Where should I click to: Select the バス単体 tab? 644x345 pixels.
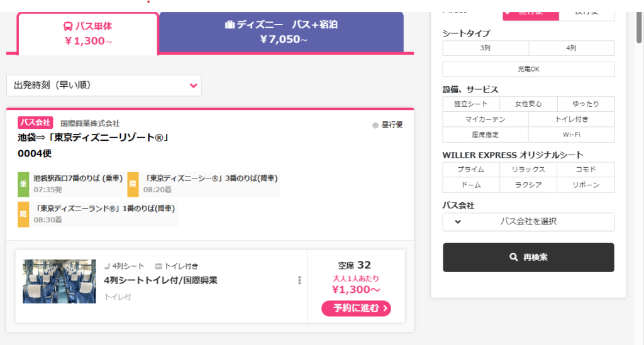coord(88,34)
